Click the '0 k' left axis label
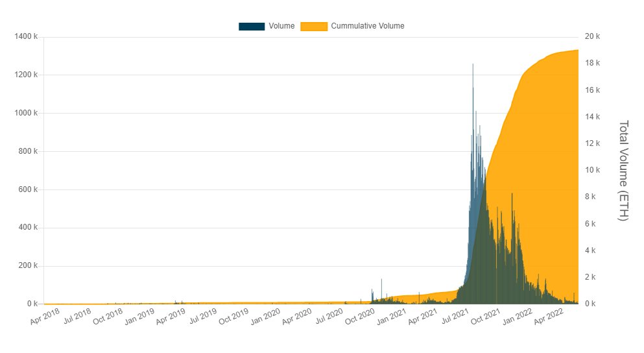Screen dimensions: 644x353 [32, 304]
